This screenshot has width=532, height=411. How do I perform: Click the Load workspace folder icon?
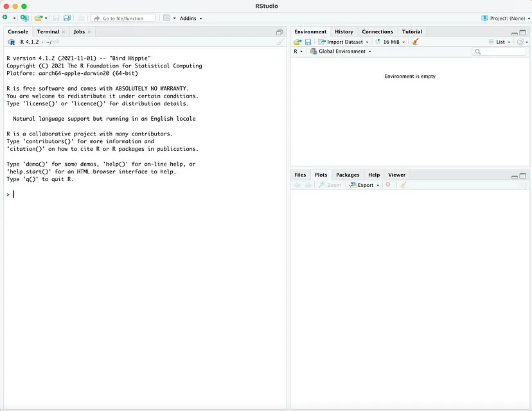[x=297, y=42]
